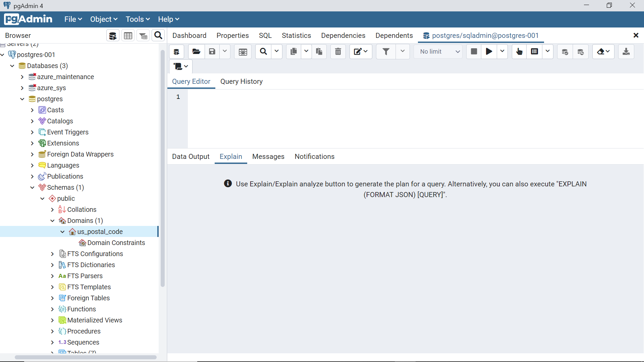This screenshot has height=362, width=644.
Task: Click the Open File folder icon
Action: point(196,52)
